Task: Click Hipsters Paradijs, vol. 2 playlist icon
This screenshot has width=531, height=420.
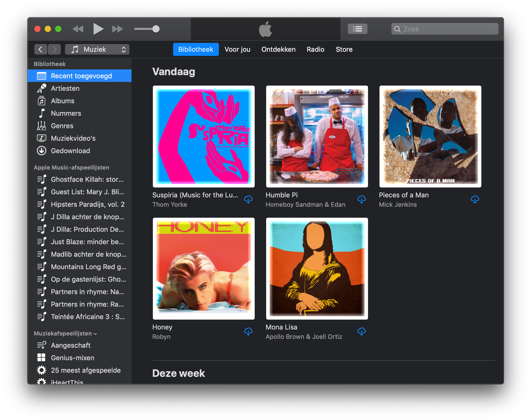Action: [41, 204]
